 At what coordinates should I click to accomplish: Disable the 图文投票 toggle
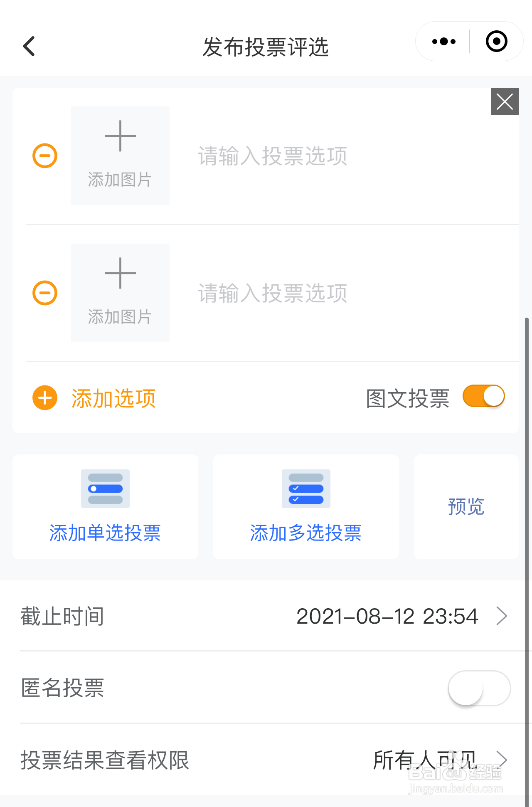click(x=484, y=396)
